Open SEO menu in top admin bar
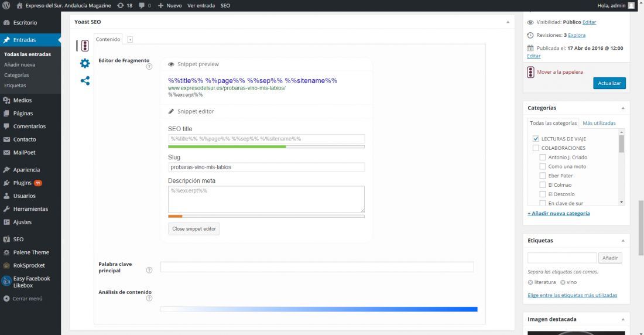The width and height of the screenshot is (644, 335). click(x=225, y=5)
